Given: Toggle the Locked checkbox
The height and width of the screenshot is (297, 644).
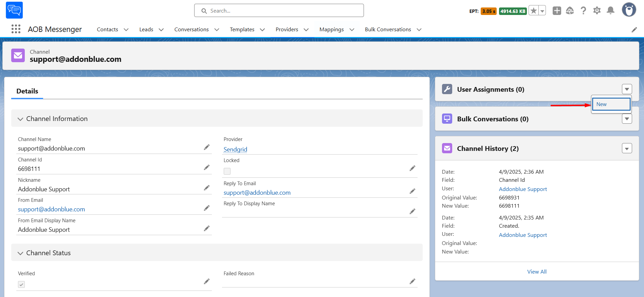Looking at the screenshot, I should click(227, 171).
